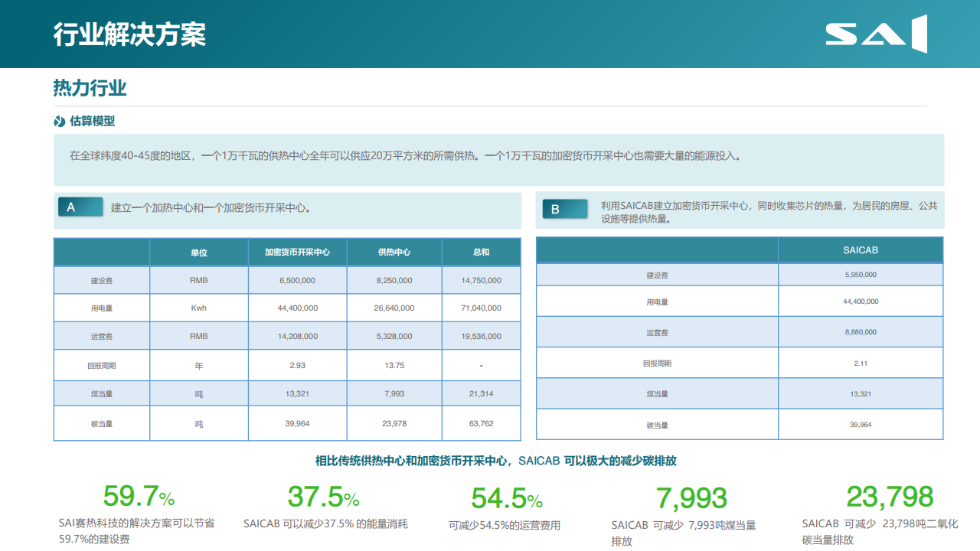This screenshot has height=551, width=980.
Task: Click the bullet icon beside 估算模型
Action: (x=60, y=121)
